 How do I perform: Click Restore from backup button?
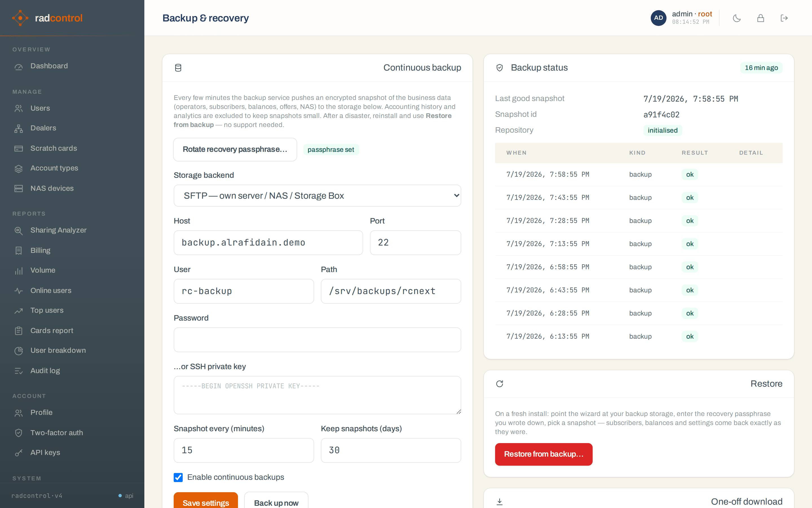click(544, 454)
